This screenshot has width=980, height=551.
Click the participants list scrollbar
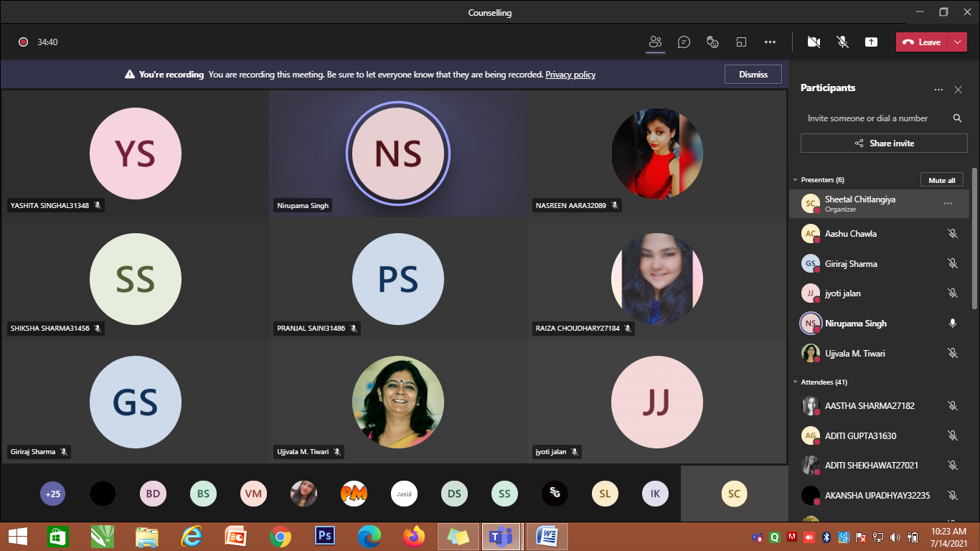974,237
